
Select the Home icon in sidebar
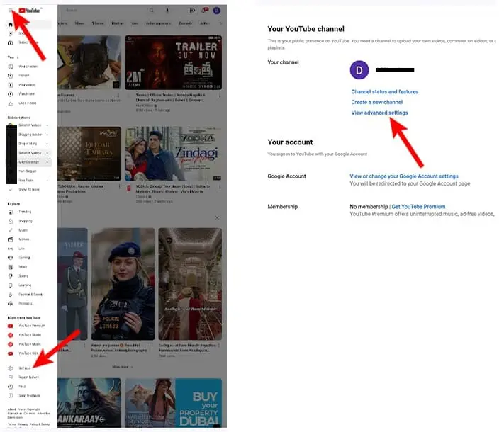pyautogui.click(x=11, y=24)
